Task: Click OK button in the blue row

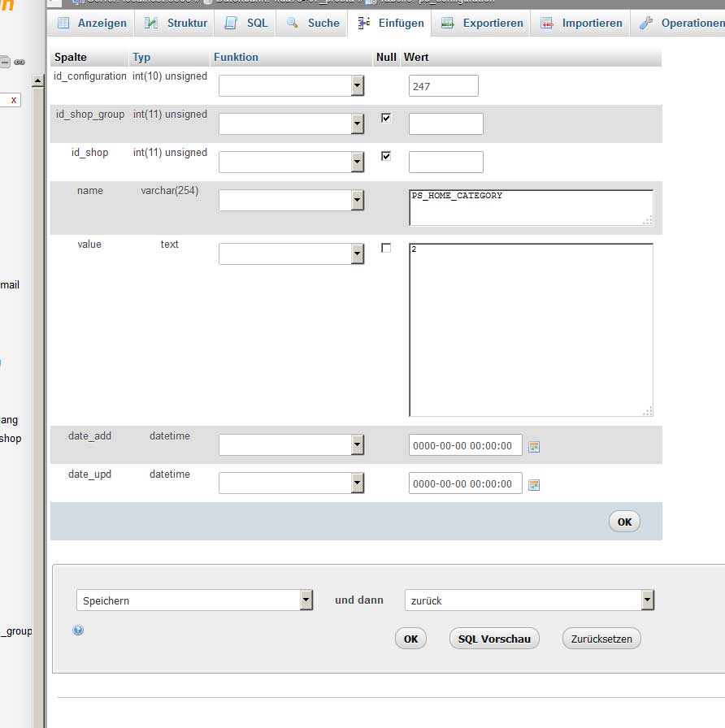Action: click(x=624, y=522)
